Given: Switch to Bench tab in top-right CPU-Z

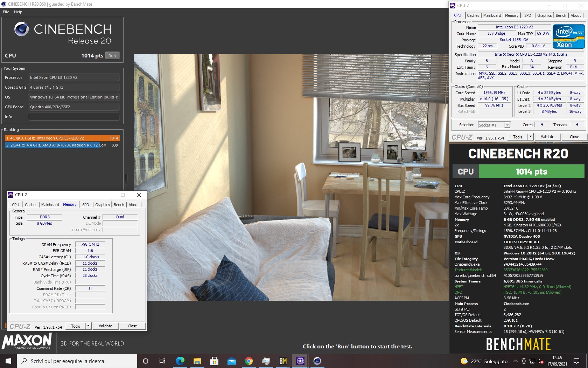Looking at the screenshot, I should click(561, 15).
